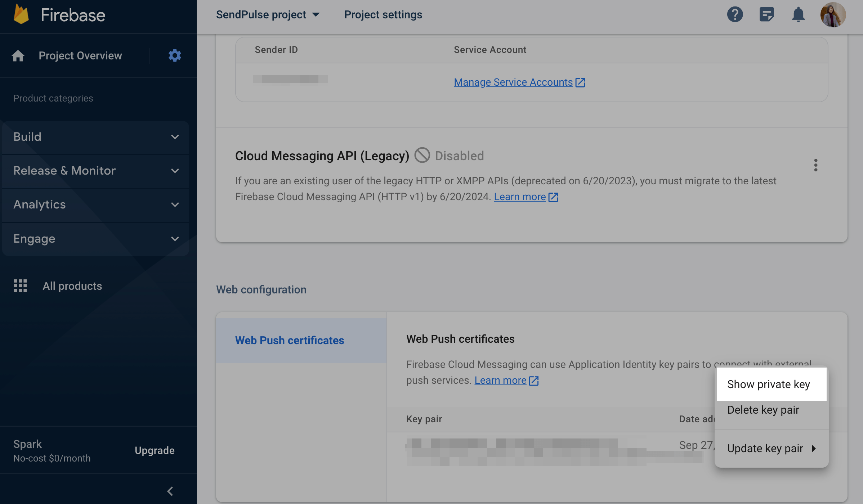Open Manage Service Accounts link
Image resolution: width=863 pixels, height=504 pixels.
[x=513, y=82]
